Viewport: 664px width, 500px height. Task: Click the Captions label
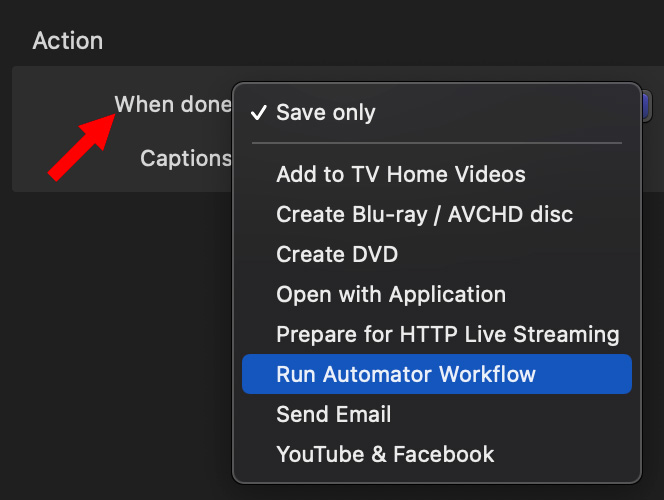pos(186,158)
